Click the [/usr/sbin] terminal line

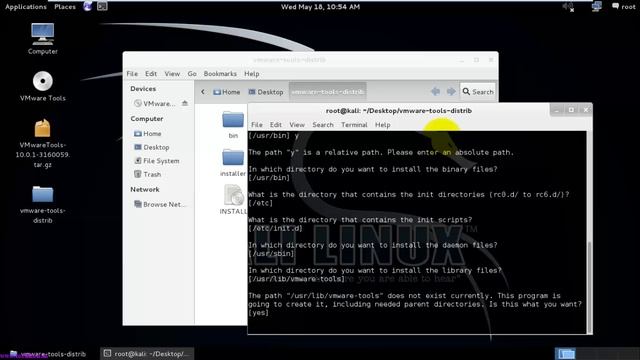tap(271, 253)
